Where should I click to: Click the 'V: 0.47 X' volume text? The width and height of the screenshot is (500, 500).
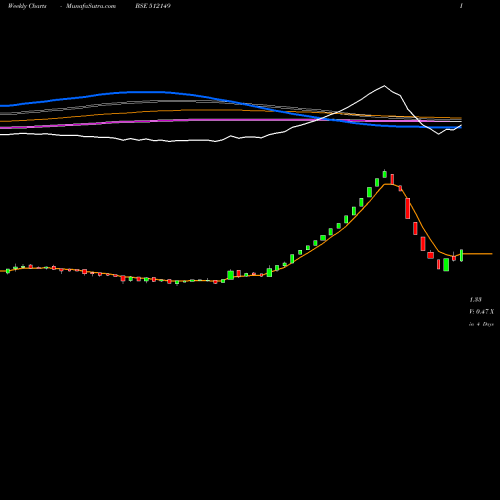(481, 312)
